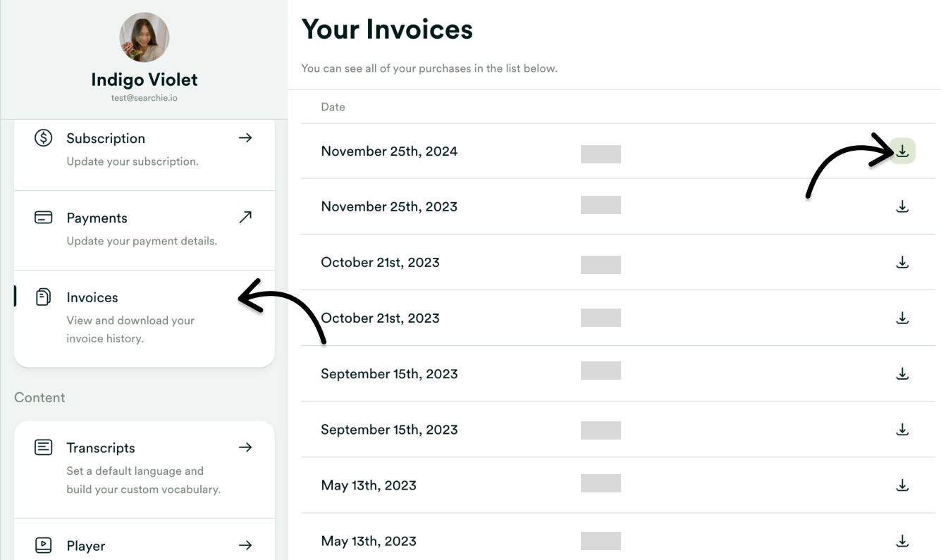The image size is (941, 560).
Task: Download the November 25th, 2023 invoice
Action: [902, 206]
